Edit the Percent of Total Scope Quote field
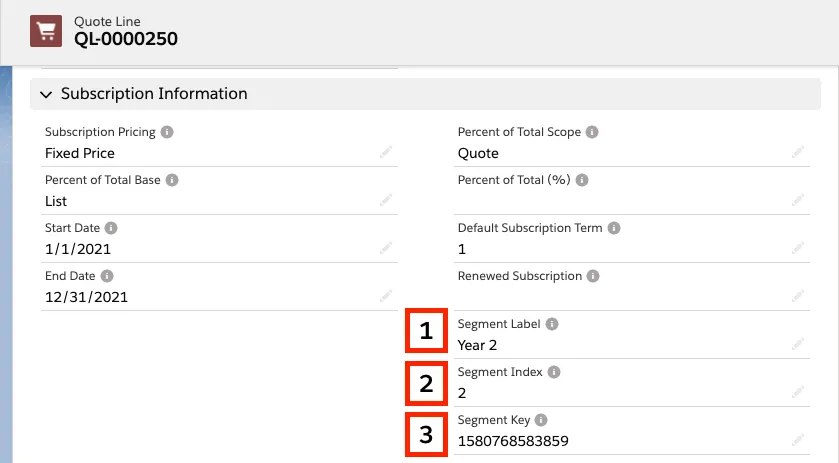 click(798, 153)
